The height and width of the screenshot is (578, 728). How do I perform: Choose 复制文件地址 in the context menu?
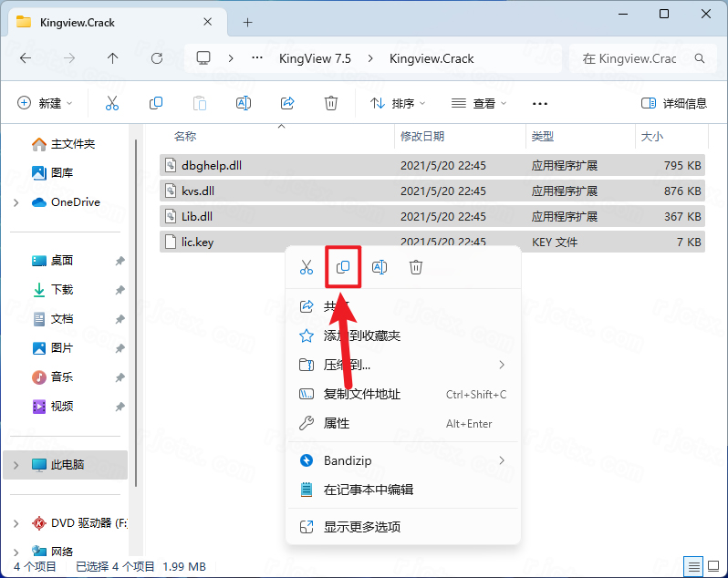click(x=402, y=395)
